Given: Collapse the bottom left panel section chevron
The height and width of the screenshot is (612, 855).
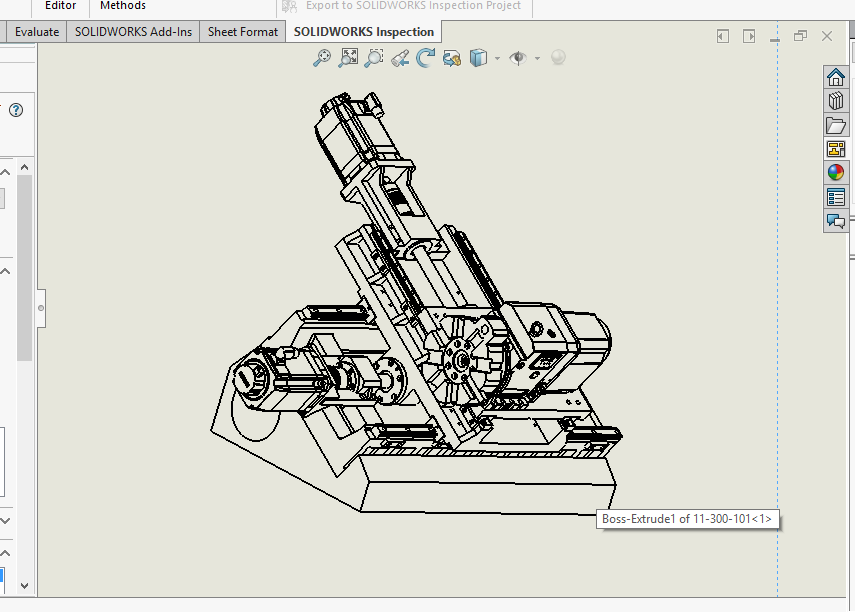Looking at the screenshot, I should 5,553.
